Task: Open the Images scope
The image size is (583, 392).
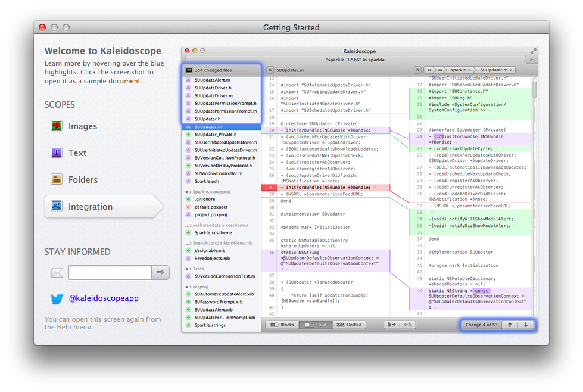Action: click(x=82, y=126)
